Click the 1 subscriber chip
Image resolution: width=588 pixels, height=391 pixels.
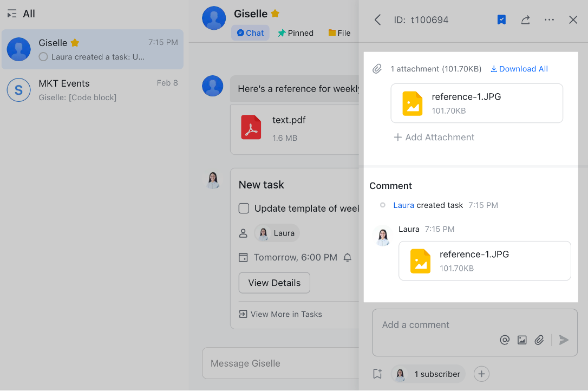point(428,374)
